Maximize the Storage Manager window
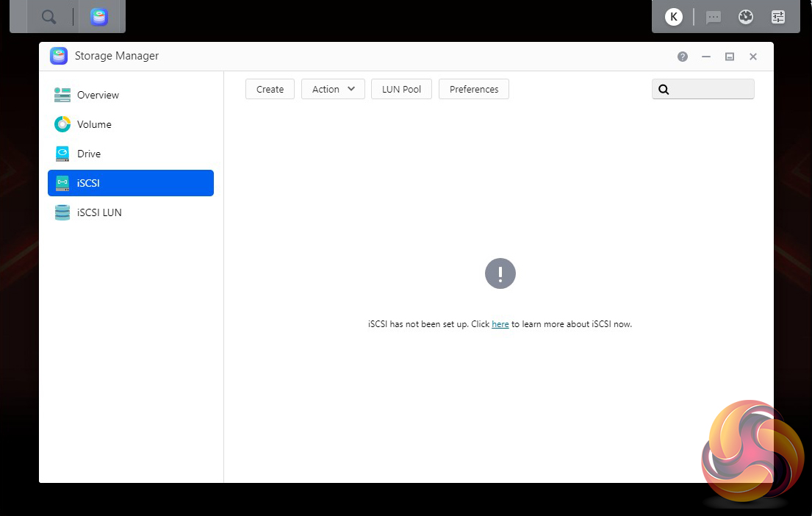 click(x=729, y=57)
